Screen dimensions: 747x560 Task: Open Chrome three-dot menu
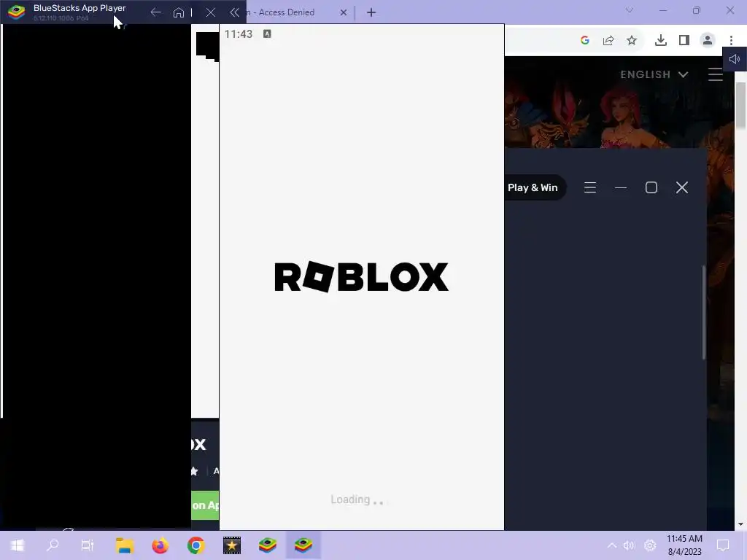[731, 41]
